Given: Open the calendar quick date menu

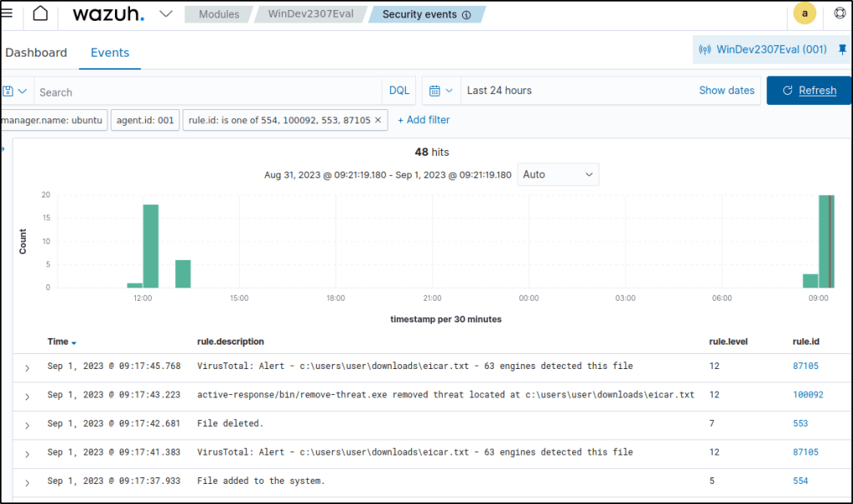Looking at the screenshot, I should point(441,91).
